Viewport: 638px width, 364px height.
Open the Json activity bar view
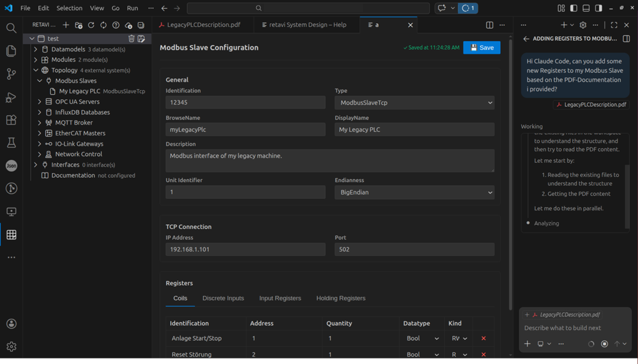point(12,166)
